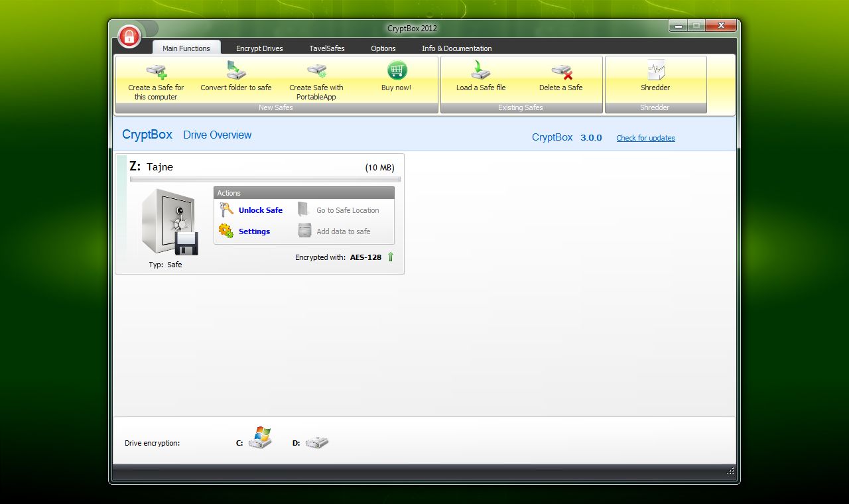Click Go to Safe Location text
Viewport: 849px width, 504px height.
tap(348, 210)
